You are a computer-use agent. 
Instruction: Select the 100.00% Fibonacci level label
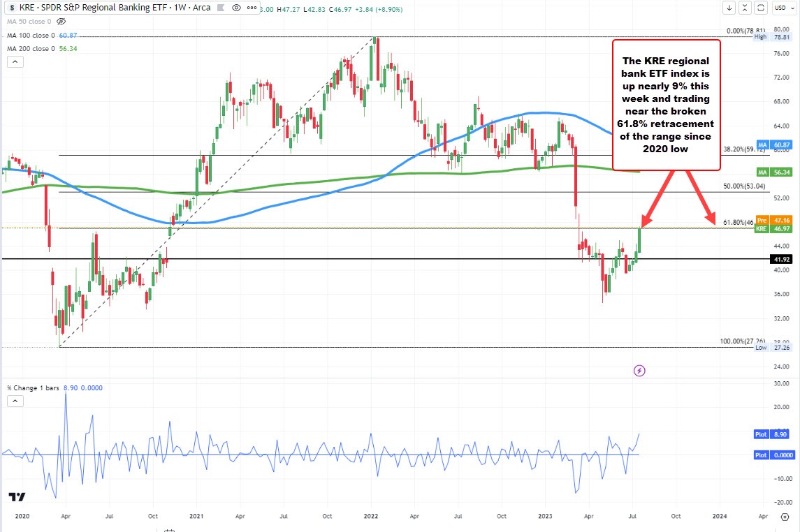[x=742, y=341]
